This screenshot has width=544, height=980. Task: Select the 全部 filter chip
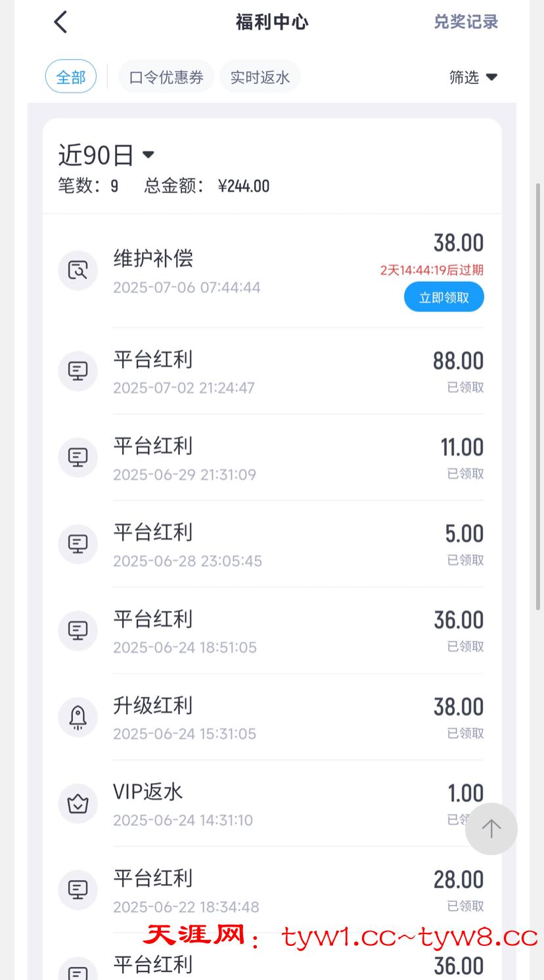[71, 78]
